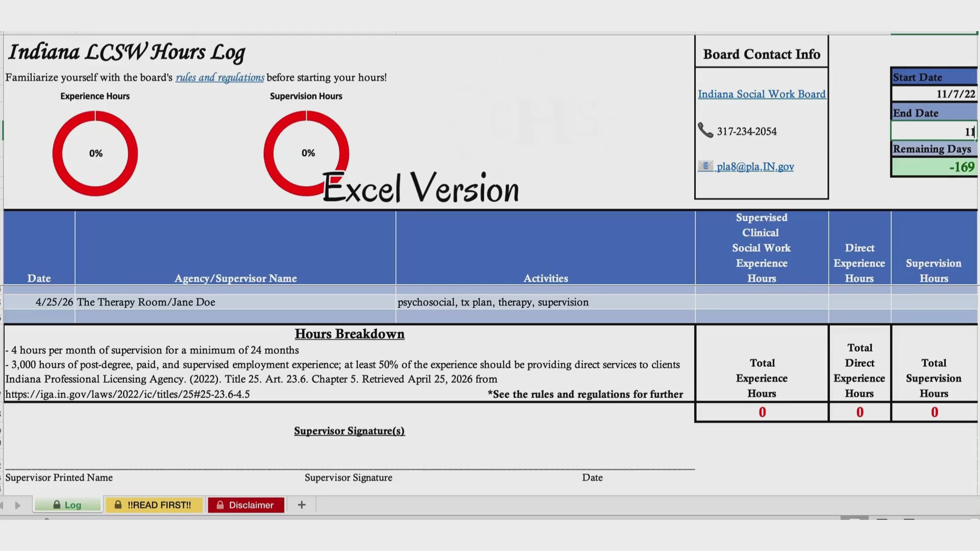
Task: Open the Disclaimer sheet tab
Action: (x=246, y=505)
